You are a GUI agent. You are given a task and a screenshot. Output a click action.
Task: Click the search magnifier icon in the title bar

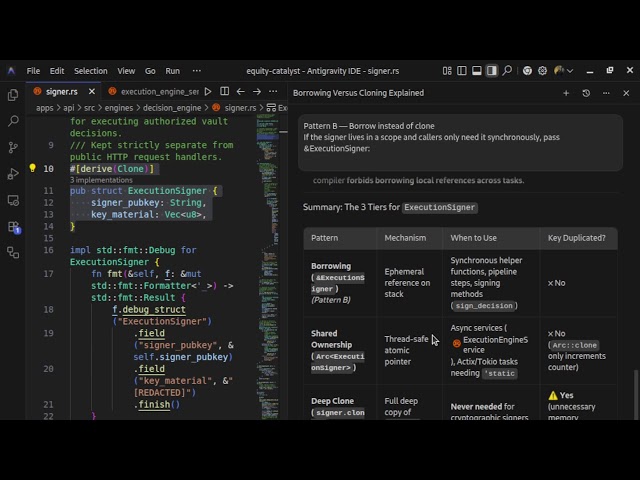(x=507, y=71)
